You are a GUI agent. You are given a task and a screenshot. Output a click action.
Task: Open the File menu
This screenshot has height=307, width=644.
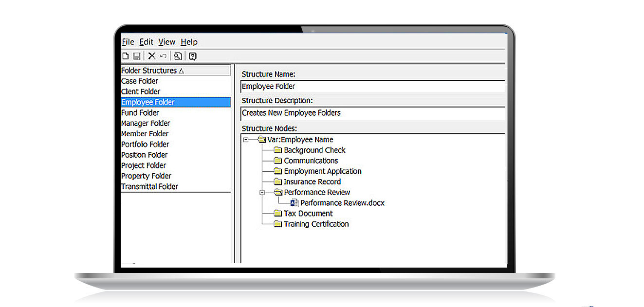pos(128,42)
